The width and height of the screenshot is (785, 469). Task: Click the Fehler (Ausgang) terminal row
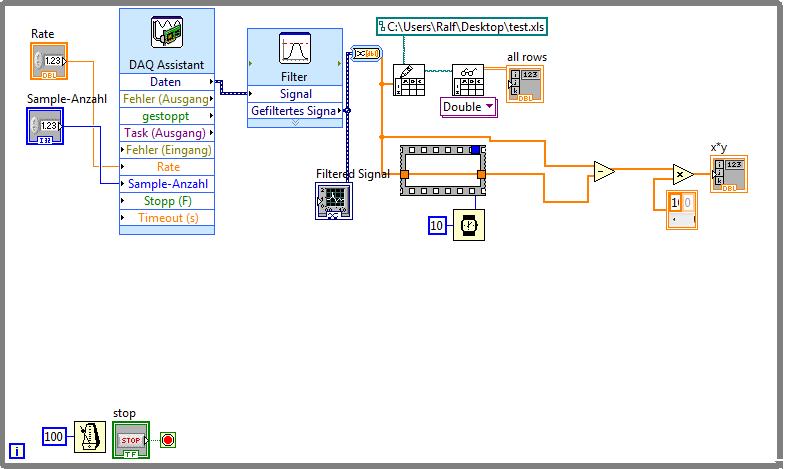tap(167, 99)
